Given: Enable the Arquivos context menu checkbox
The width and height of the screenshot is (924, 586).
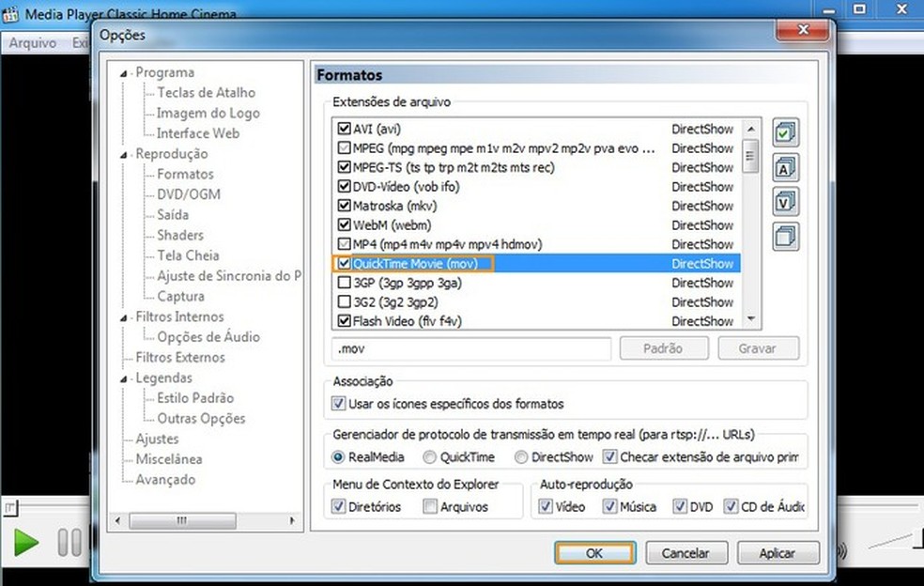Looking at the screenshot, I should (430, 506).
